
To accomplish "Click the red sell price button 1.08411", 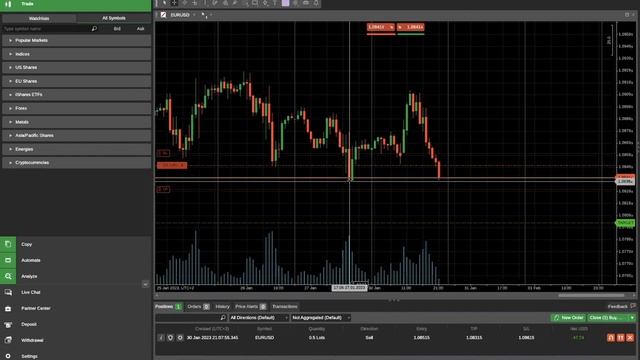I will click(380, 27).
